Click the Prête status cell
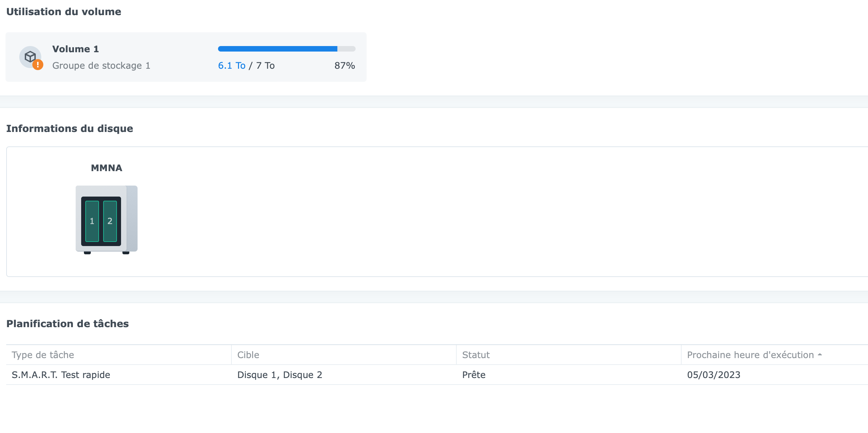This screenshot has height=433, width=868. (474, 375)
